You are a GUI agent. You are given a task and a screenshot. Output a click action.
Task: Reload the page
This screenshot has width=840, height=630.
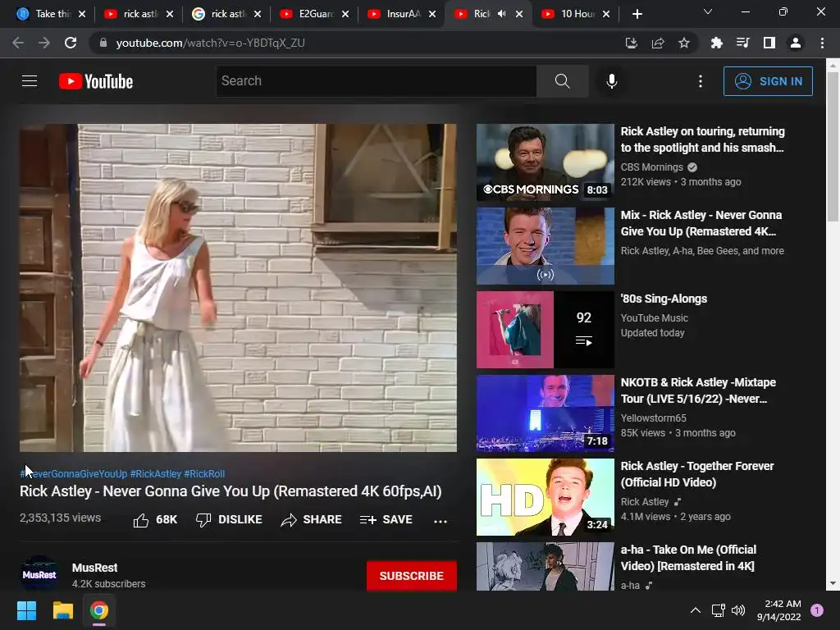tap(71, 43)
